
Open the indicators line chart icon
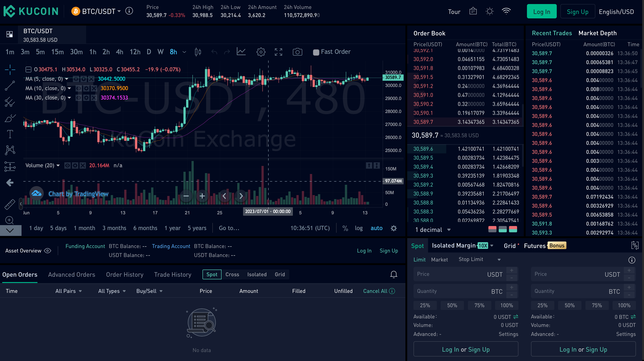coord(241,52)
